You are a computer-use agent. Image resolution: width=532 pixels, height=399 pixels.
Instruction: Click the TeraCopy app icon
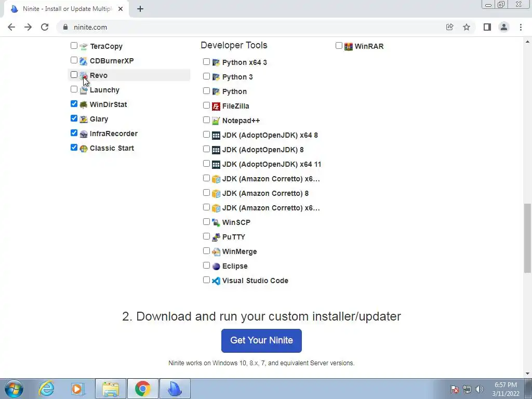pyautogui.click(x=84, y=46)
